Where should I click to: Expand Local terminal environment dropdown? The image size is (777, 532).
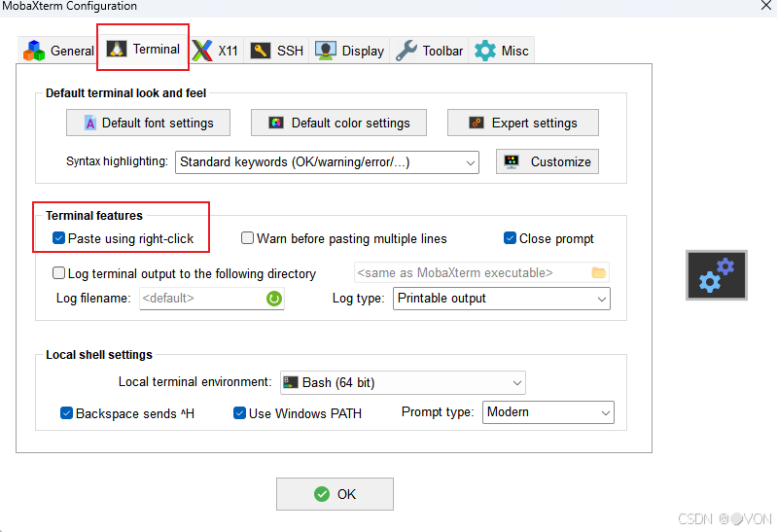pos(403,383)
